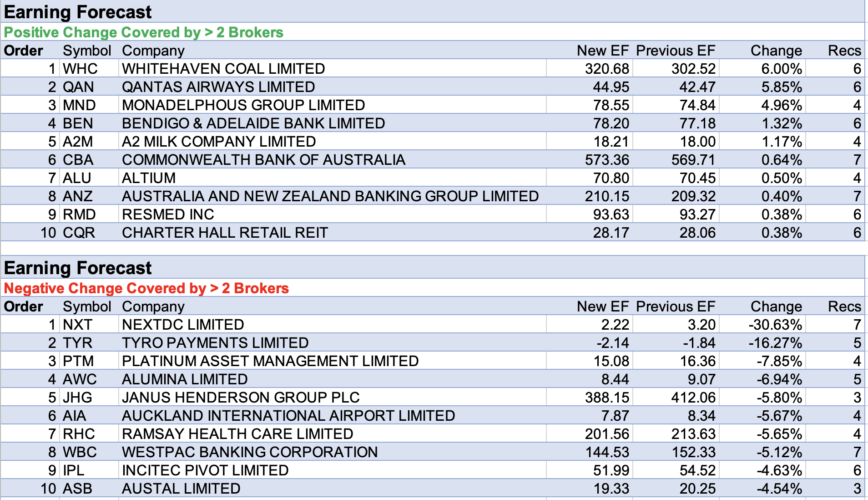The height and width of the screenshot is (500, 868).
Task: Click the COMMONWEALTH BANK OF AUSTRALIA cell
Action: pos(263,160)
